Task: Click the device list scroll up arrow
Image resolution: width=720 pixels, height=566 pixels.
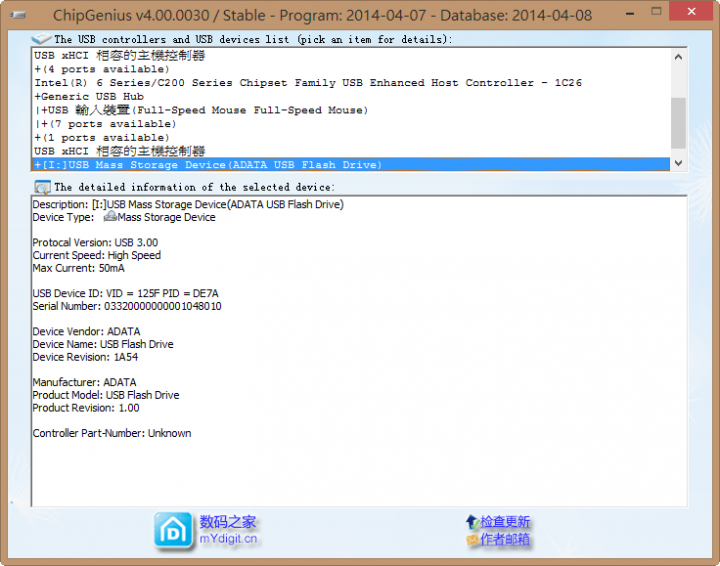Action: [678, 57]
